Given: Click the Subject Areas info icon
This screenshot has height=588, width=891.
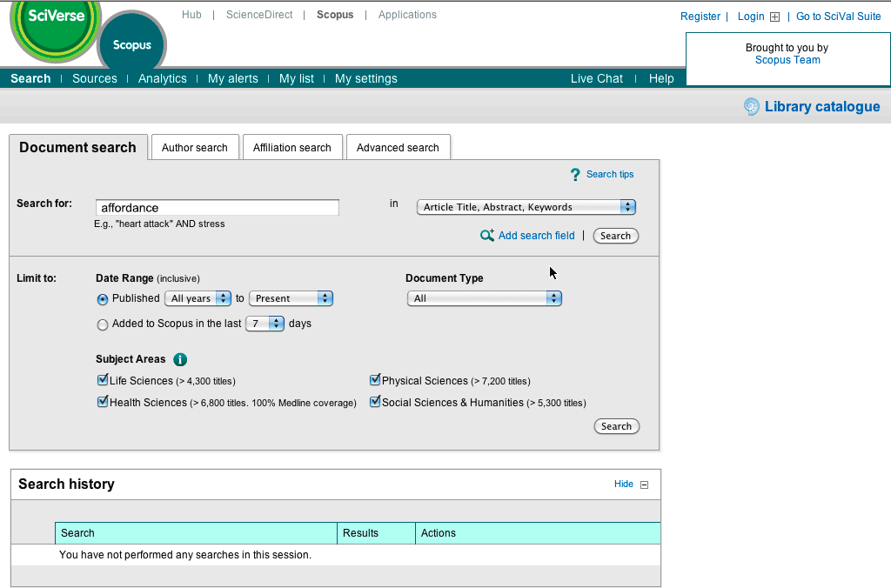Looking at the screenshot, I should pyautogui.click(x=180, y=359).
